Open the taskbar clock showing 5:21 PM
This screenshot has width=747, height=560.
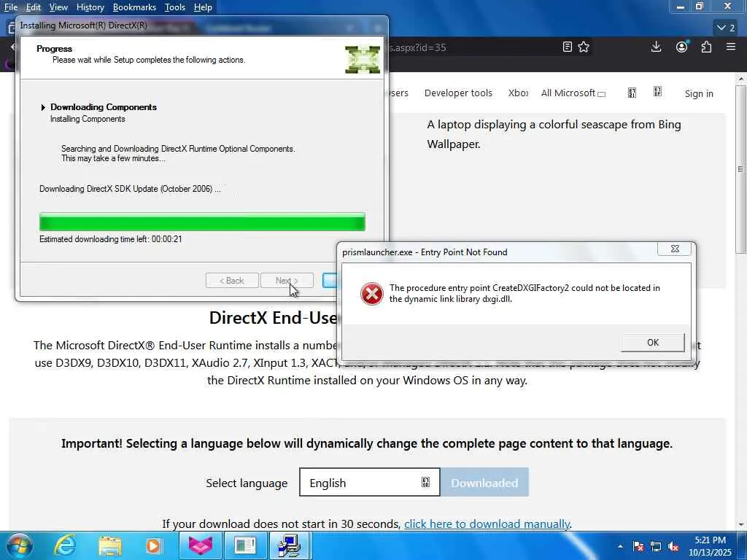coord(710,546)
